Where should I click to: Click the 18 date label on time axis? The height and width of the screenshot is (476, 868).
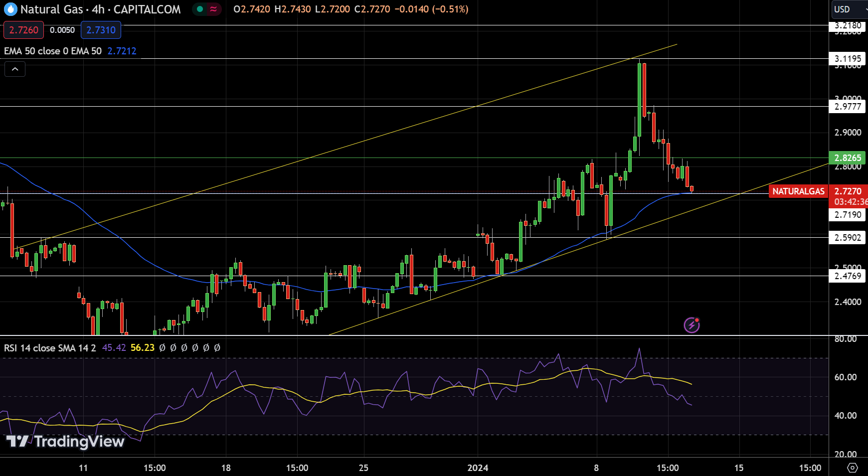[x=226, y=468]
